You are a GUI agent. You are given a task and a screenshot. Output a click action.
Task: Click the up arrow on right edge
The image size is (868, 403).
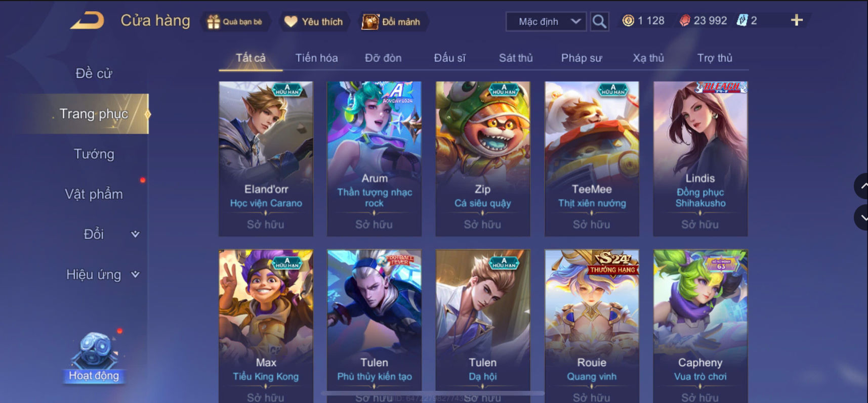(861, 187)
